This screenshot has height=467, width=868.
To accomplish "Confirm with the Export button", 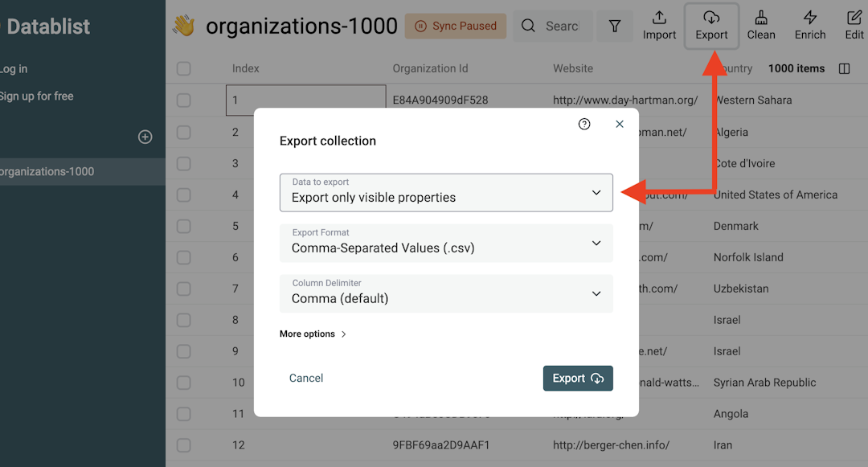I will click(x=578, y=378).
